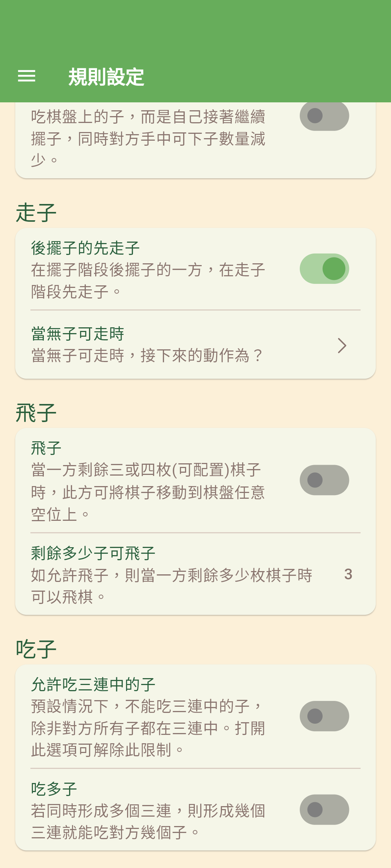Tap the 允許吃三連中的子 setting label

click(93, 685)
